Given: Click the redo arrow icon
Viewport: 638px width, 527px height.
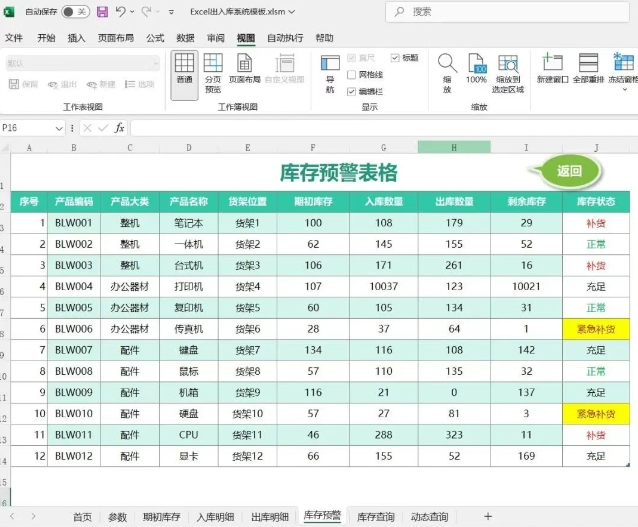Looking at the screenshot, I should 146,12.
